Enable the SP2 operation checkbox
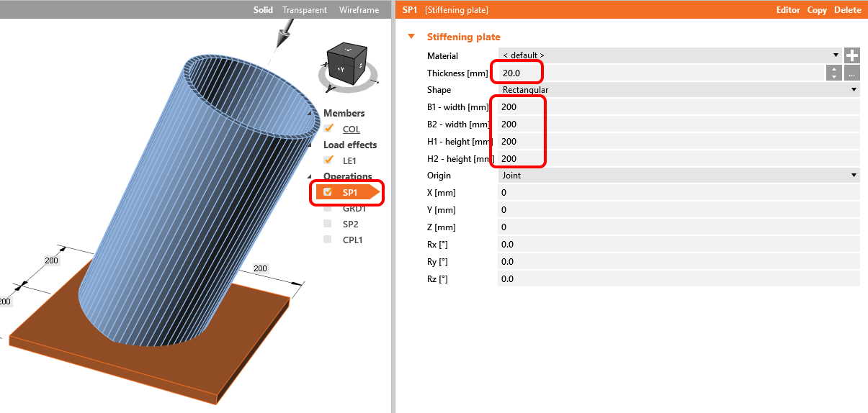868x413 pixels. point(328,224)
